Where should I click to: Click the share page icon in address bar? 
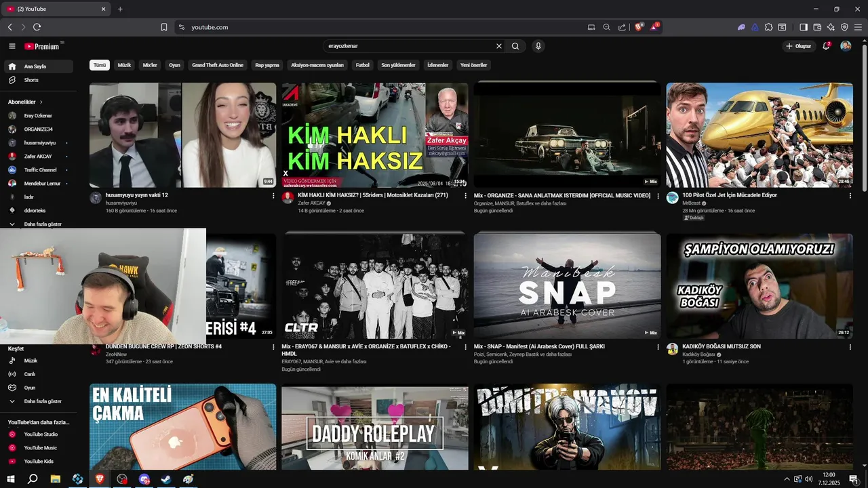[x=623, y=27]
